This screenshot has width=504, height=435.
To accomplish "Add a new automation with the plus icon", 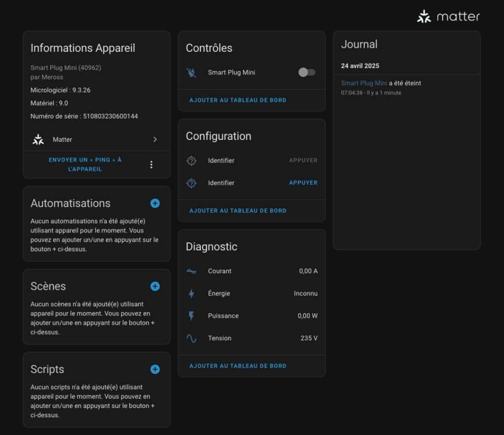I will click(x=155, y=203).
